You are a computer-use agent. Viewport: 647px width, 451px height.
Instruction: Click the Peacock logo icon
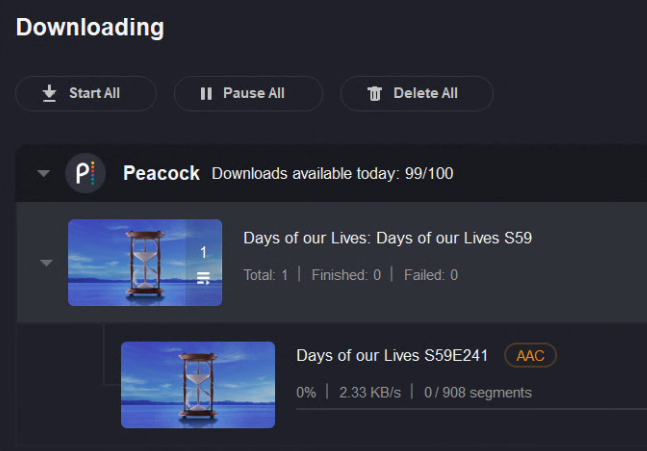(85, 173)
